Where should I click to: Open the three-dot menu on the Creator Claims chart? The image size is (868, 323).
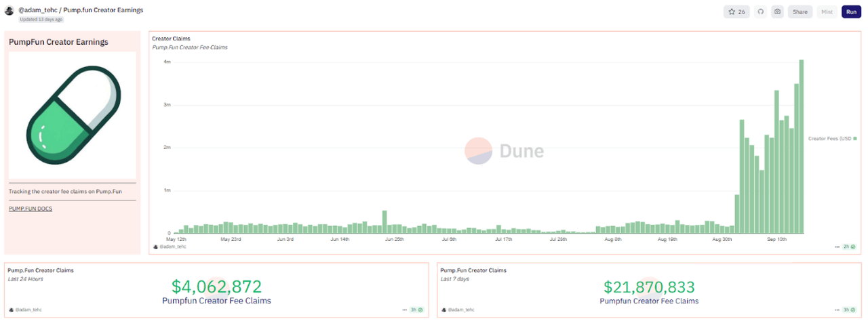pos(837,247)
